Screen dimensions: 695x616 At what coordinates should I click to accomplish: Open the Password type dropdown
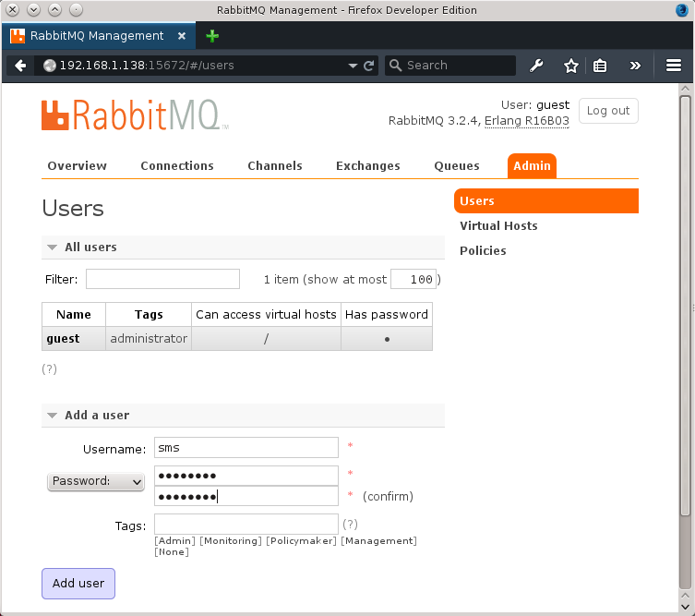(x=96, y=481)
